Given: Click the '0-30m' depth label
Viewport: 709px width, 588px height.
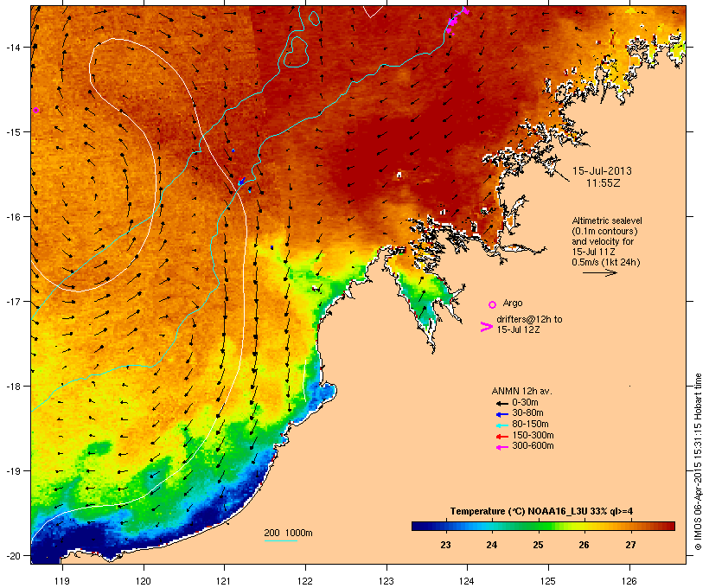Looking at the screenshot, I should click(525, 403).
